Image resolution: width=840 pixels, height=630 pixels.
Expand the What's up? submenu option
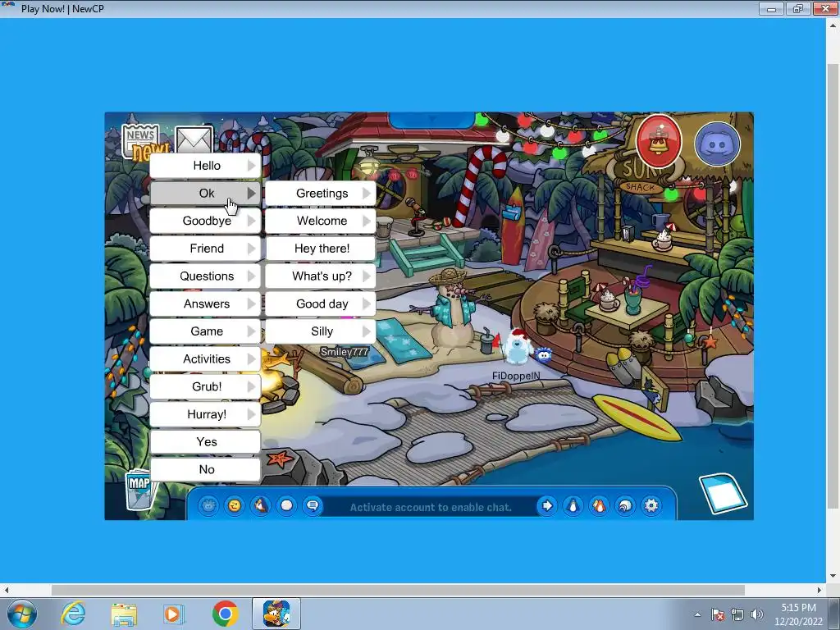(321, 276)
